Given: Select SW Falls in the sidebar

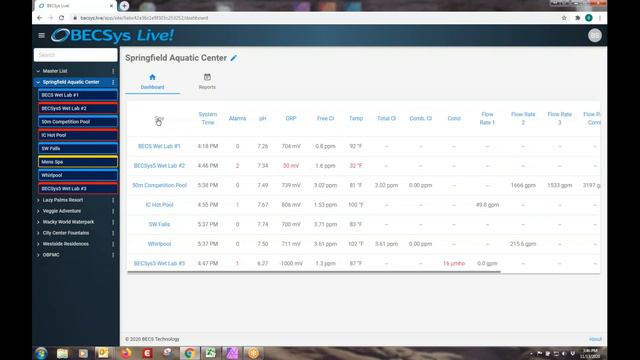Looking at the screenshot, I should [78, 149].
